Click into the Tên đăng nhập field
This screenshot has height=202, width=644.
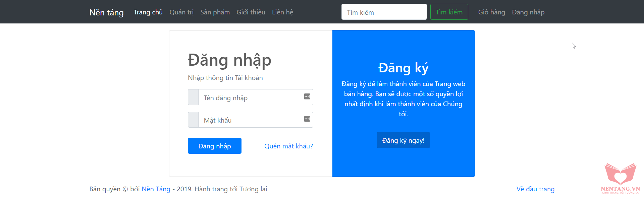[x=250, y=97]
